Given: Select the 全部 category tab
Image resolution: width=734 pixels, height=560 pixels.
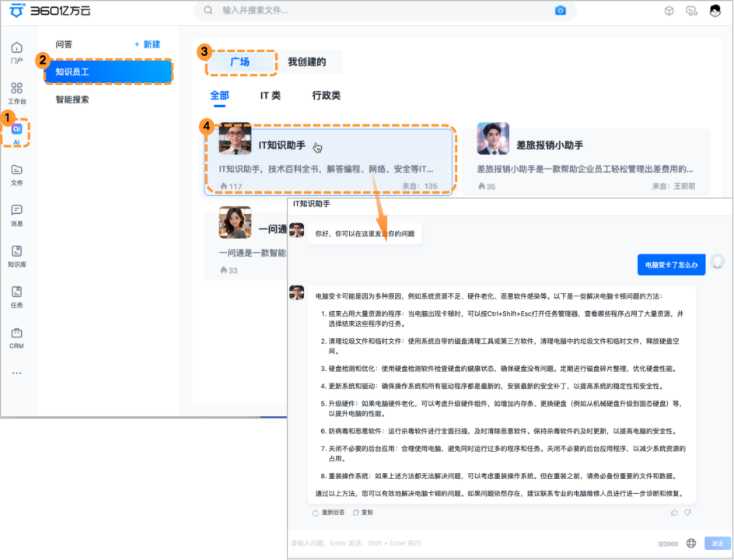Looking at the screenshot, I should (x=219, y=96).
